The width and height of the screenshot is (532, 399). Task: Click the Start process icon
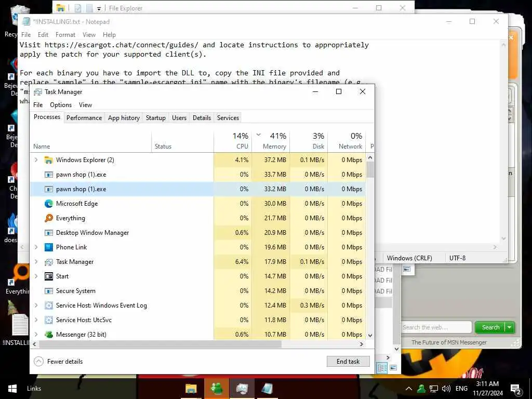[49, 276]
